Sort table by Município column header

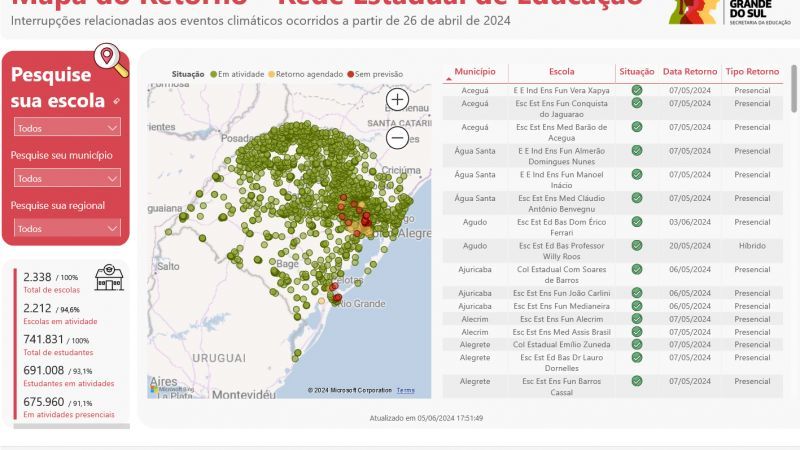click(475, 72)
